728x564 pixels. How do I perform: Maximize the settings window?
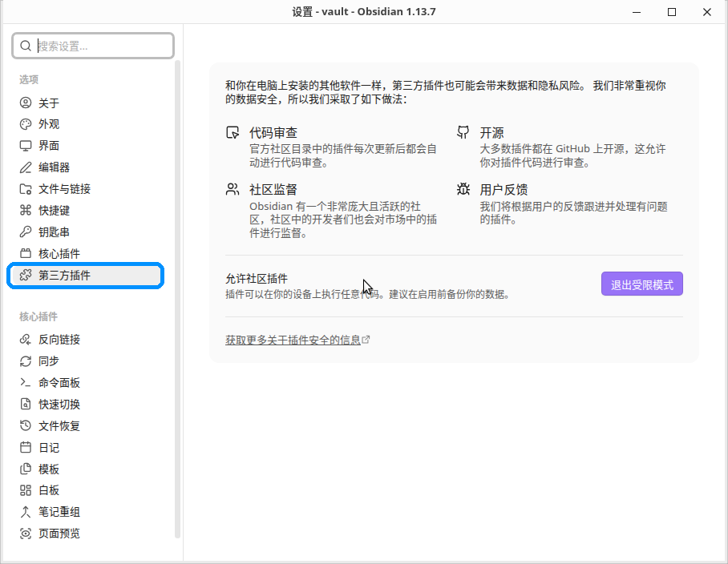click(671, 12)
